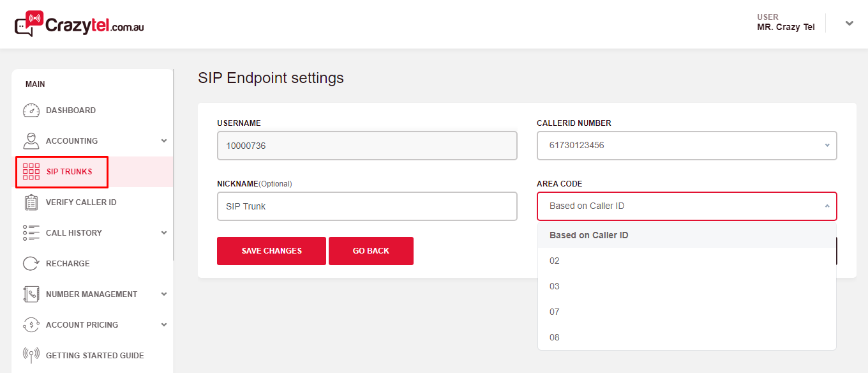
Task: Click the Call History list icon
Action: (31, 233)
